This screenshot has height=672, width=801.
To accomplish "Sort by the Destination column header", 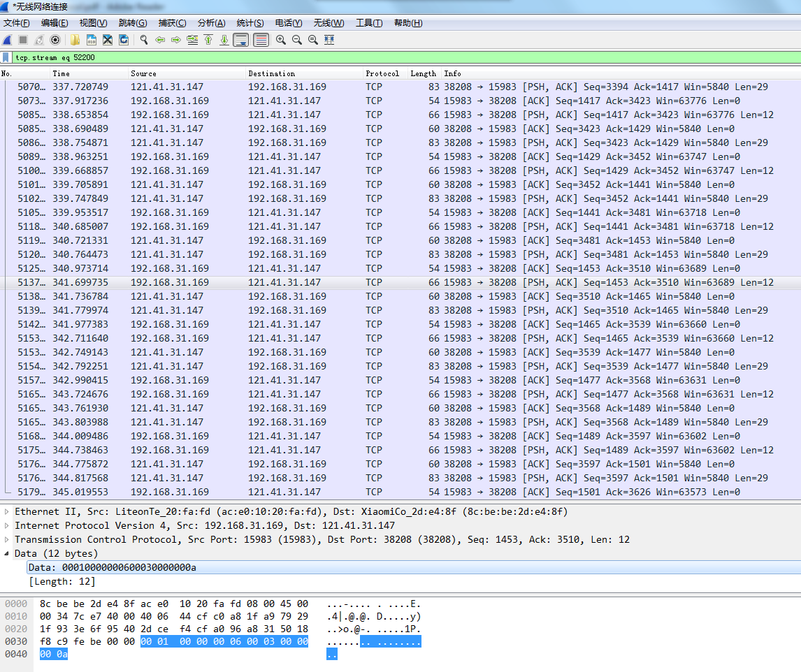I will (305, 73).
